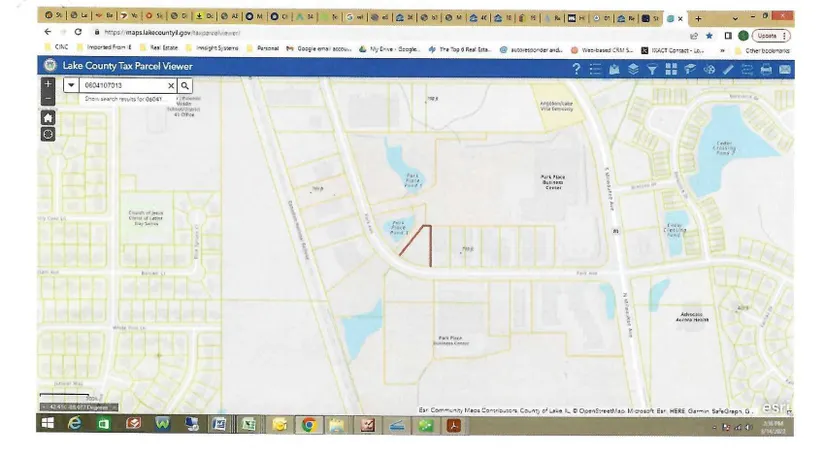This screenshot has width=825, height=450.
Task: Open the Help question mark icon
Action: click(576, 68)
